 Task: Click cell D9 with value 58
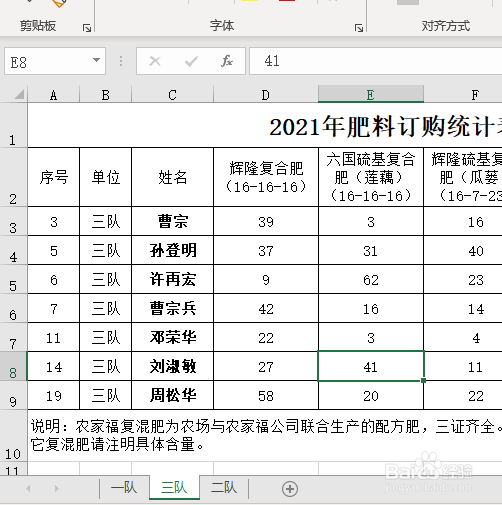[266, 395]
